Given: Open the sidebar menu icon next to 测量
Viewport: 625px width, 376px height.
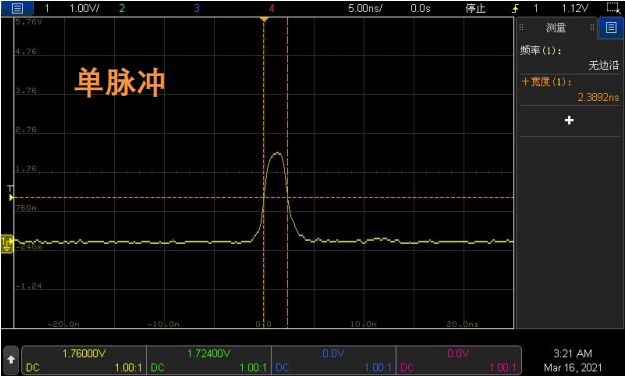Looking at the screenshot, I should point(611,28).
